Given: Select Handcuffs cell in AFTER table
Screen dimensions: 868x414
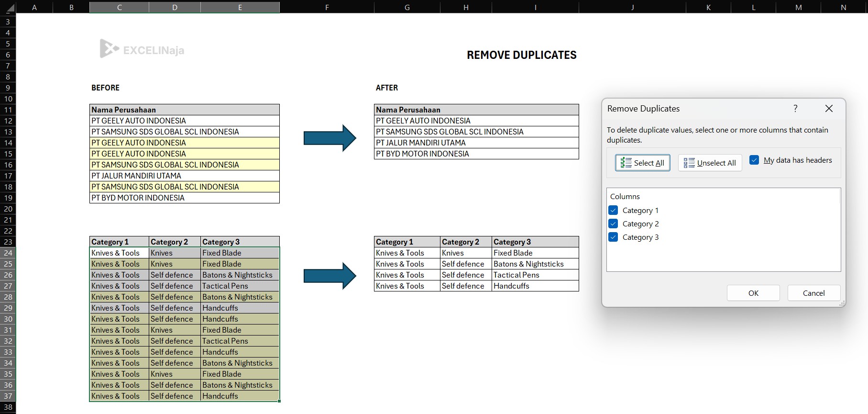Looking at the screenshot, I should [x=535, y=286].
